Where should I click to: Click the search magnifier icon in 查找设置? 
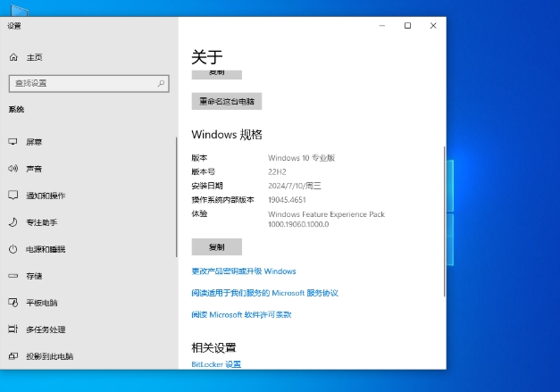[x=161, y=83]
